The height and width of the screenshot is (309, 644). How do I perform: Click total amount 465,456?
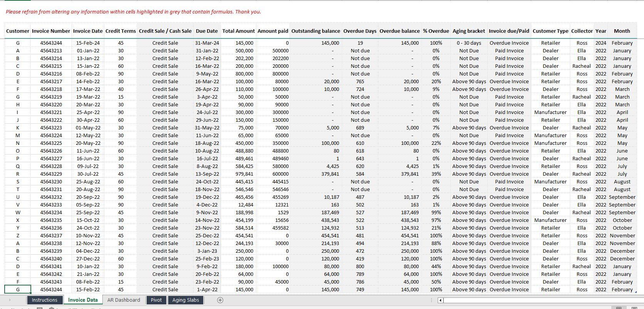tap(238, 197)
